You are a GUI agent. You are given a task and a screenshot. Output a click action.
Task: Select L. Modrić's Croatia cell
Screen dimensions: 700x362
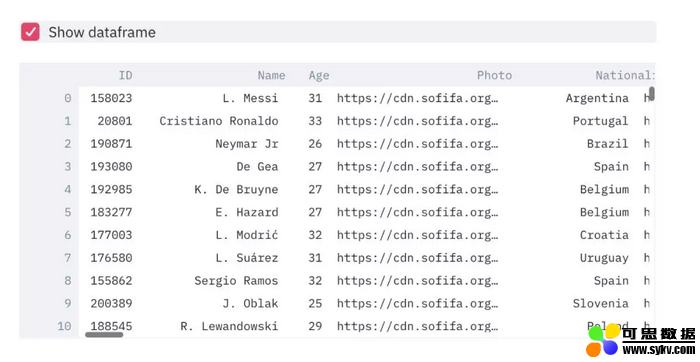point(604,235)
